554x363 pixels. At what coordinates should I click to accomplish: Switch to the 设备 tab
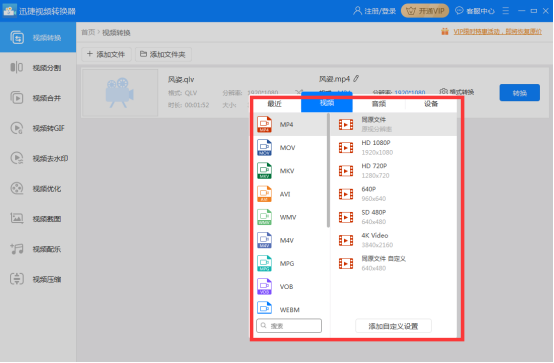431,104
